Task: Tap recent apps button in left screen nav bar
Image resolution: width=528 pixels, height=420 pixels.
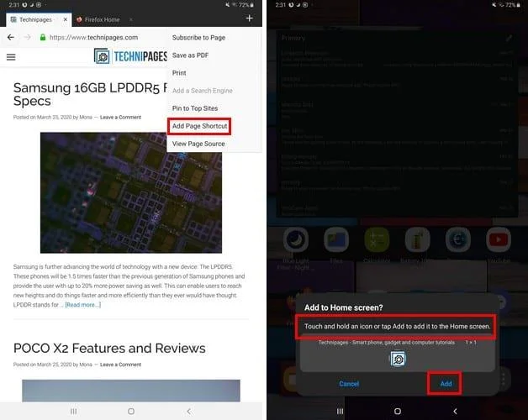Action: point(74,412)
